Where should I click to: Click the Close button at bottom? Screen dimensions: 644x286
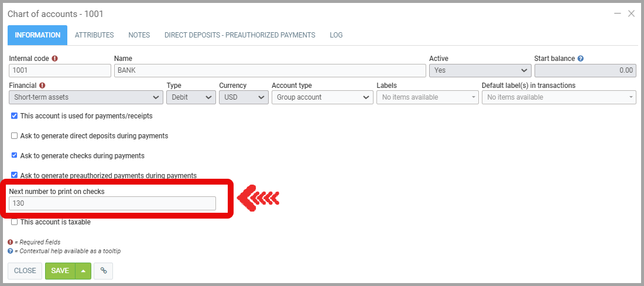coord(25,271)
